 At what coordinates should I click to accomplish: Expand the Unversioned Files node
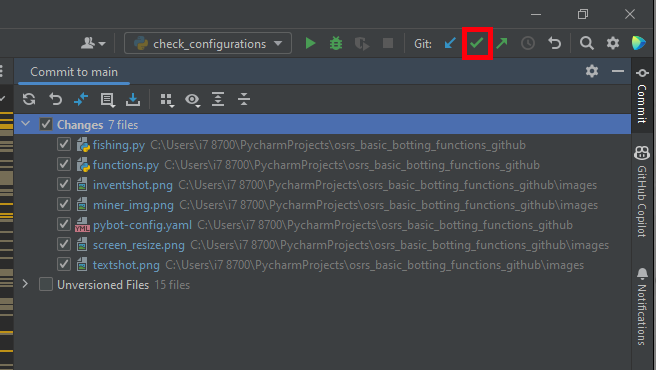click(25, 284)
